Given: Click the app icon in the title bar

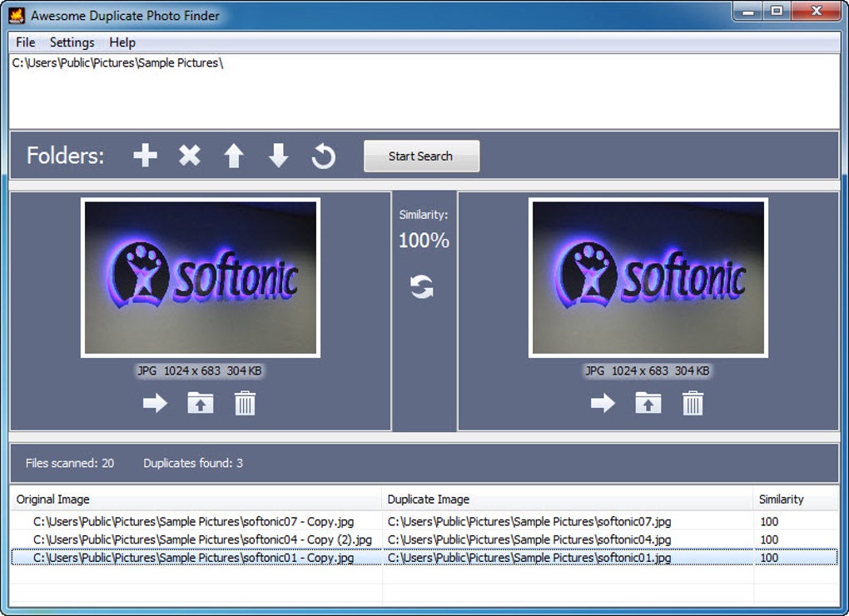Looking at the screenshot, I should point(17,15).
